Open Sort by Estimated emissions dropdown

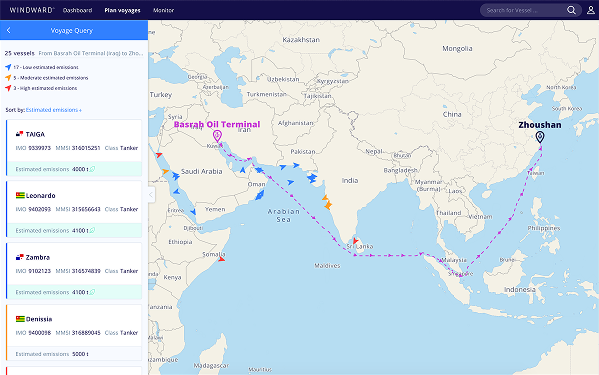coord(54,110)
